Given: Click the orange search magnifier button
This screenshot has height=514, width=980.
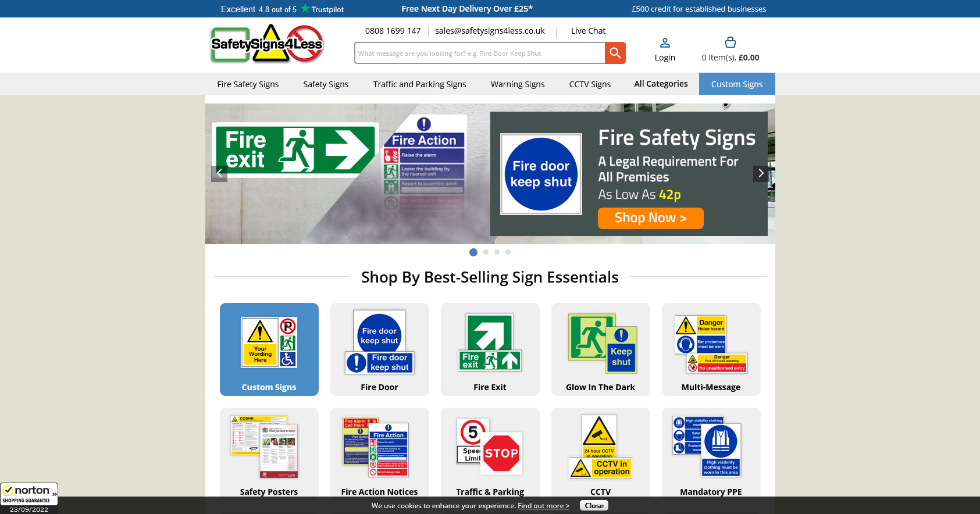Looking at the screenshot, I should (615, 53).
